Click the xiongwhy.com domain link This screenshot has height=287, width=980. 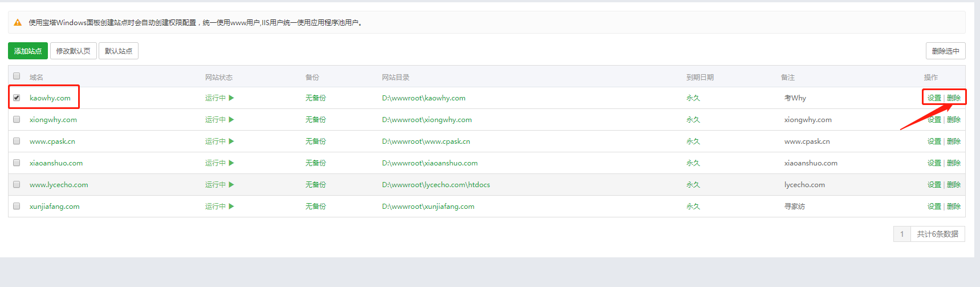click(53, 120)
